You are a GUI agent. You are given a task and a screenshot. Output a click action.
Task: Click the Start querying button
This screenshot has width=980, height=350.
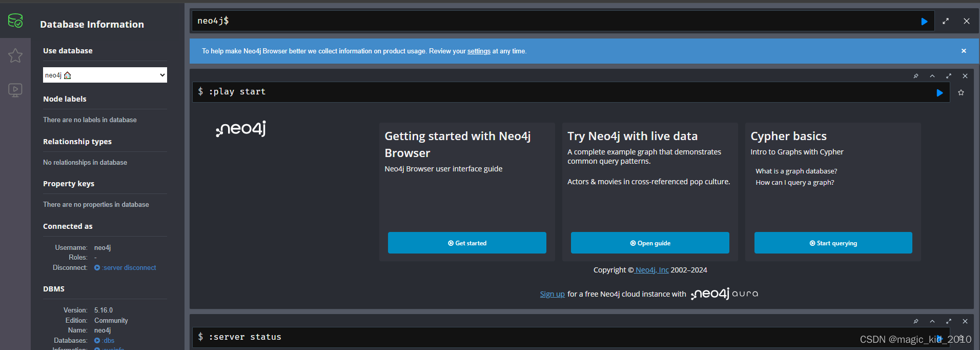pos(833,243)
